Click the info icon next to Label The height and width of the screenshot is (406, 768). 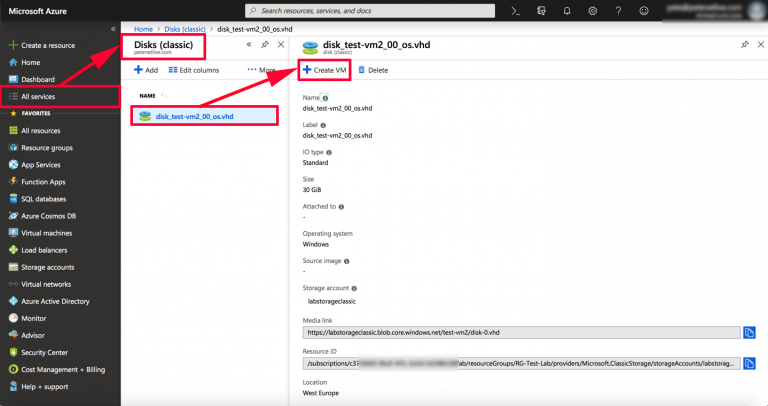[323, 125]
